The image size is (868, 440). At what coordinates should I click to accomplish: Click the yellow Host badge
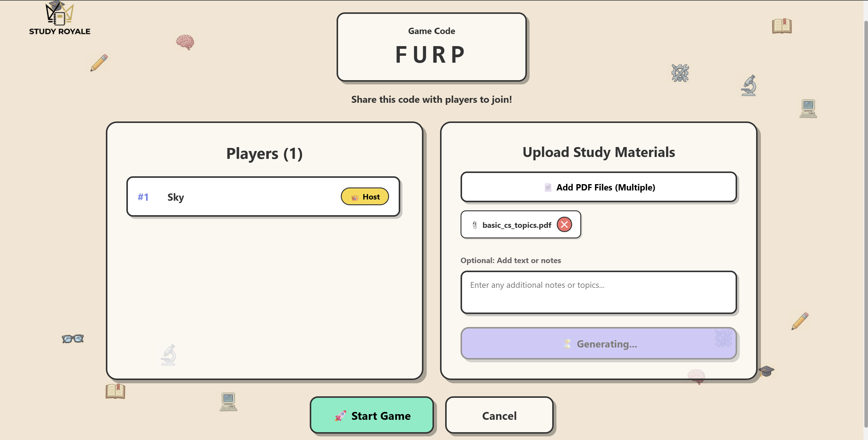click(x=365, y=196)
